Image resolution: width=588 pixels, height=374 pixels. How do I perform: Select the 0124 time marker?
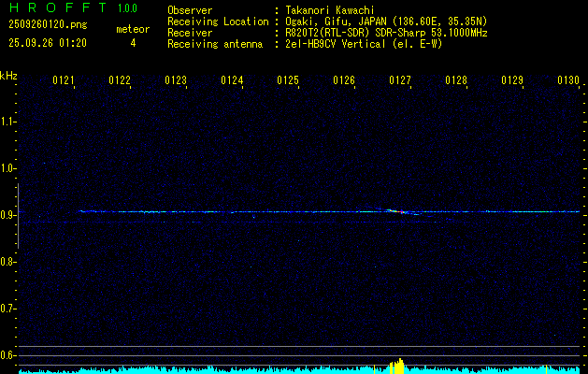pyautogui.click(x=232, y=81)
